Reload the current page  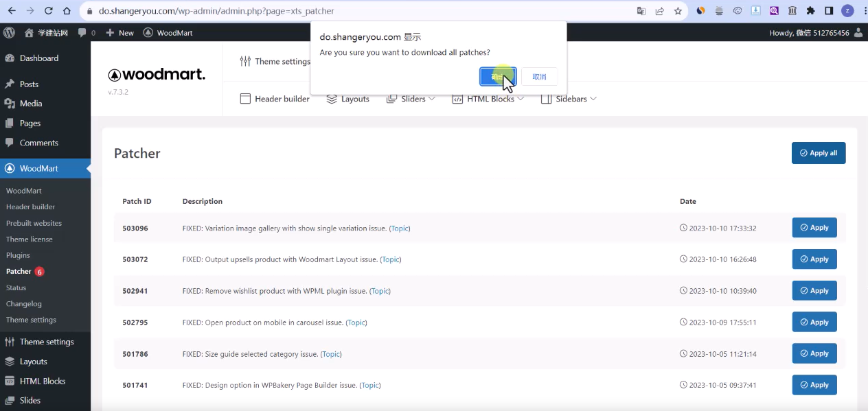pos(49,11)
